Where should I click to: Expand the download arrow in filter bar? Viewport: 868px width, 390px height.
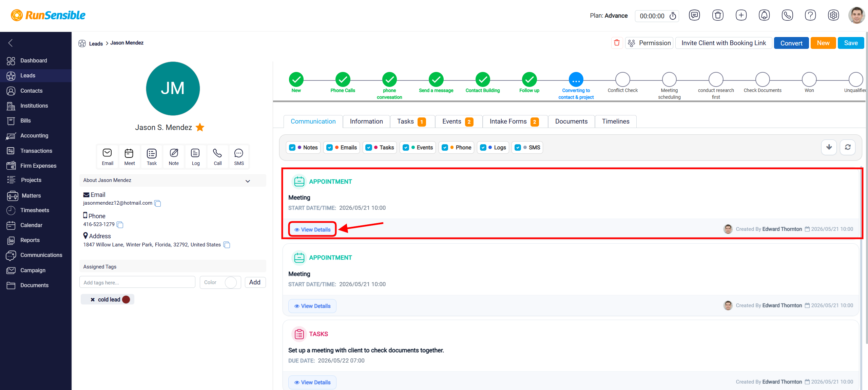tap(829, 147)
